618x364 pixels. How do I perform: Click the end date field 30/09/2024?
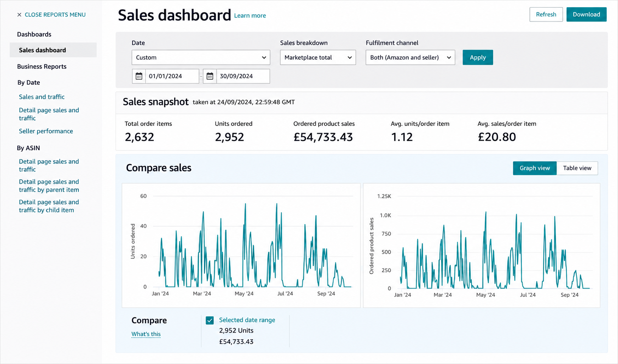[x=243, y=76]
